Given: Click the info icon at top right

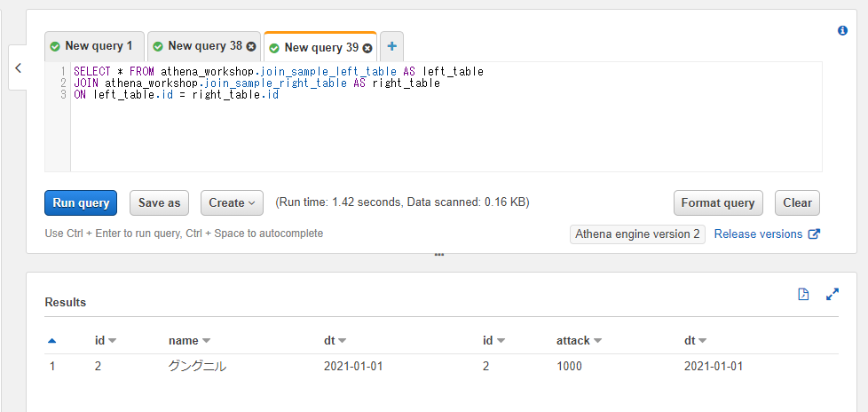Looking at the screenshot, I should pyautogui.click(x=842, y=30).
